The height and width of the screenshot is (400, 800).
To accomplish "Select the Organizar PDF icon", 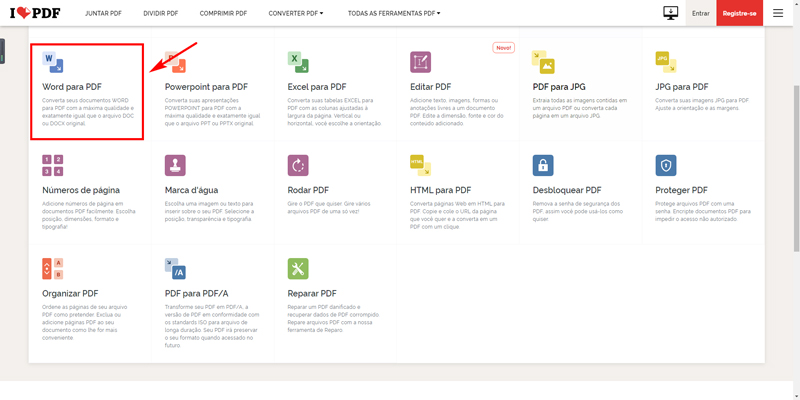I will [x=53, y=268].
